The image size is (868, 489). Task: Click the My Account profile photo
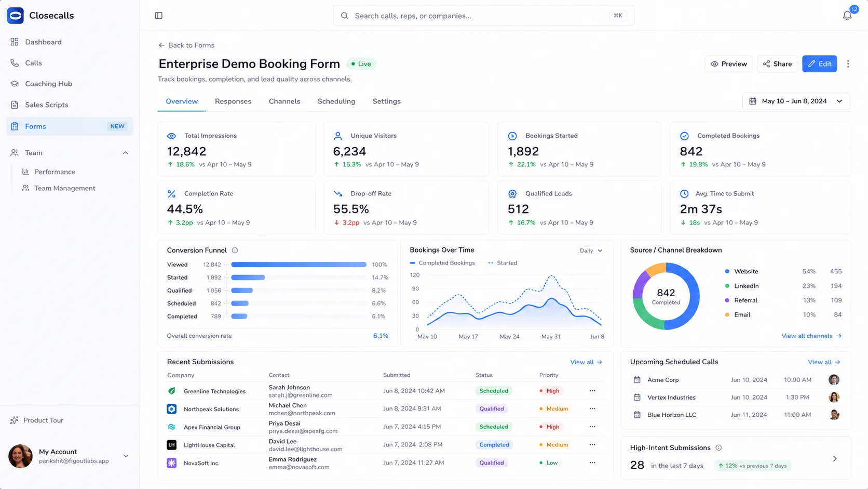coord(20,456)
